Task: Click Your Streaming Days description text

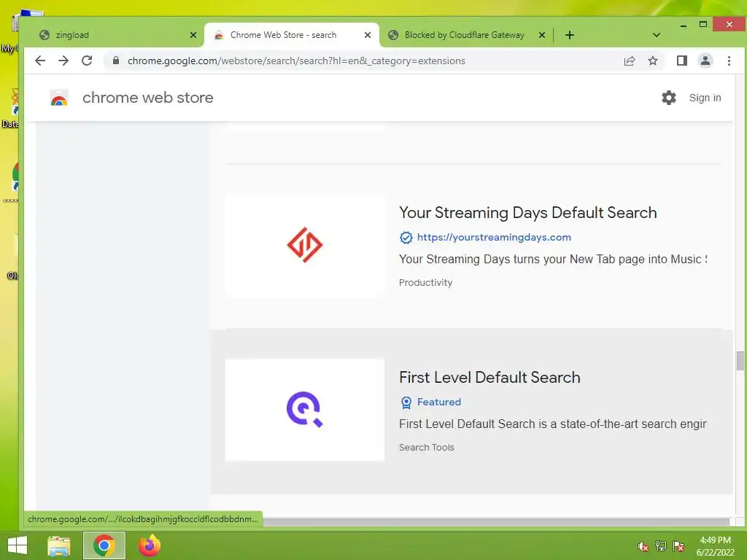Action: pyautogui.click(x=553, y=259)
